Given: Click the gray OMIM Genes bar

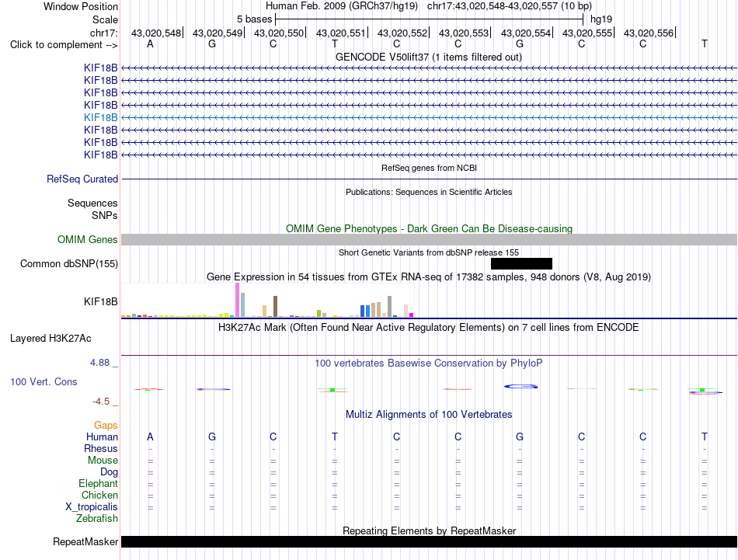Looking at the screenshot, I should 429,239.
